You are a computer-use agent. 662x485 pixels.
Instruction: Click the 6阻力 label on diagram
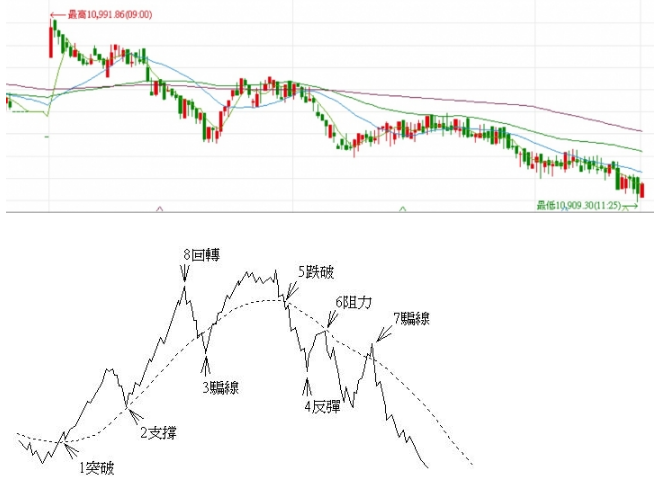pos(354,302)
